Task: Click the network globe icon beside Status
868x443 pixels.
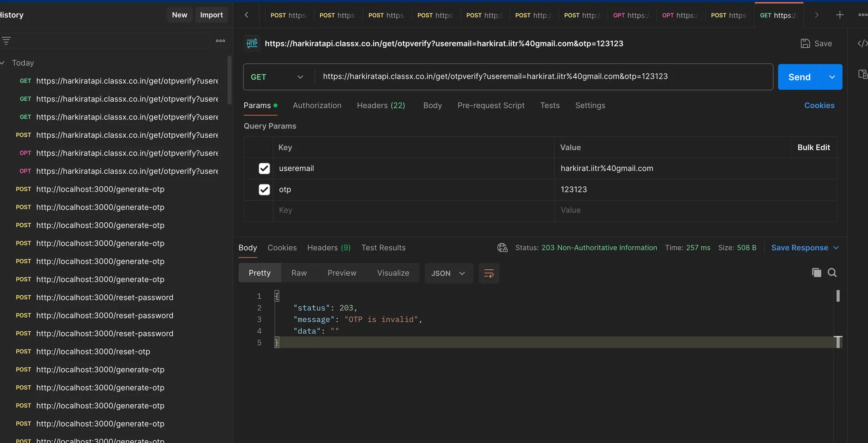Action: coord(502,248)
